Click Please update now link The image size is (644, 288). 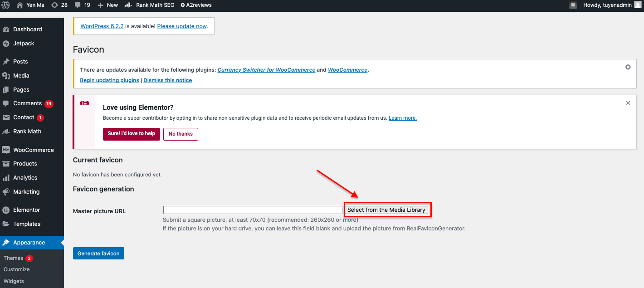pos(182,26)
